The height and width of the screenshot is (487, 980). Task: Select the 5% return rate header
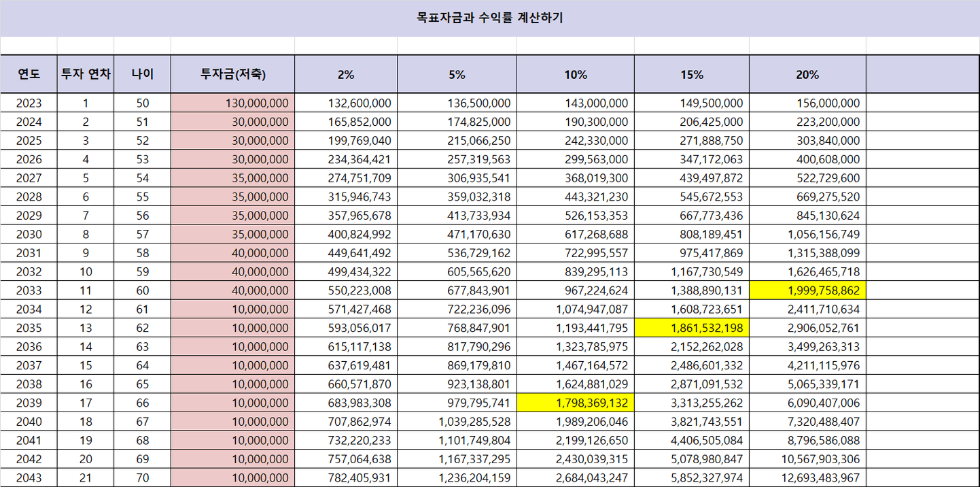457,74
